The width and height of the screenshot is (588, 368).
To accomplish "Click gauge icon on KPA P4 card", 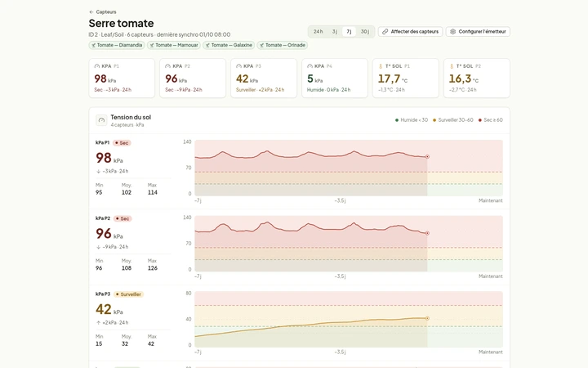I will point(310,66).
